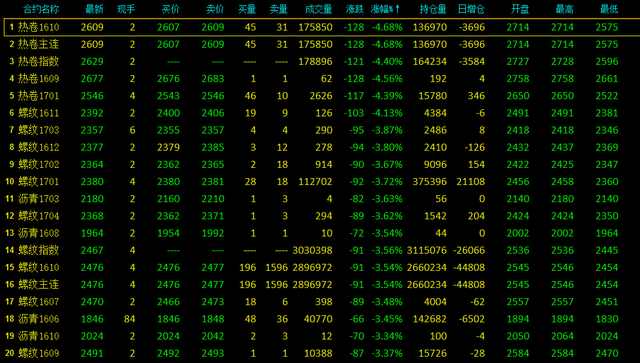Click the 现手 column header
This screenshot has width=640, height=363.
point(126,9)
